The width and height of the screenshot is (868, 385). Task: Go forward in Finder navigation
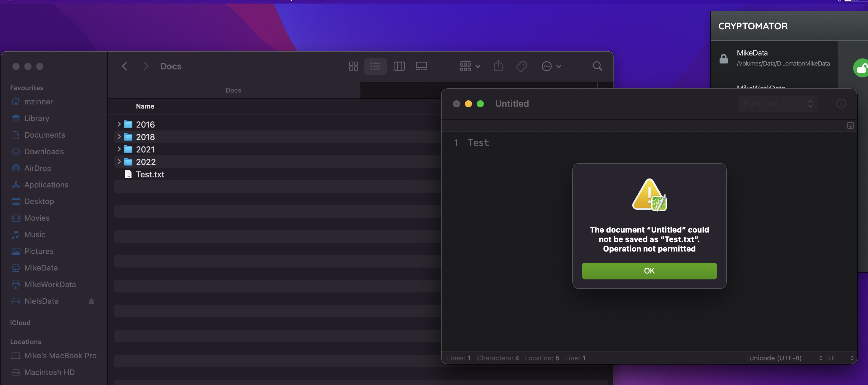tap(145, 66)
